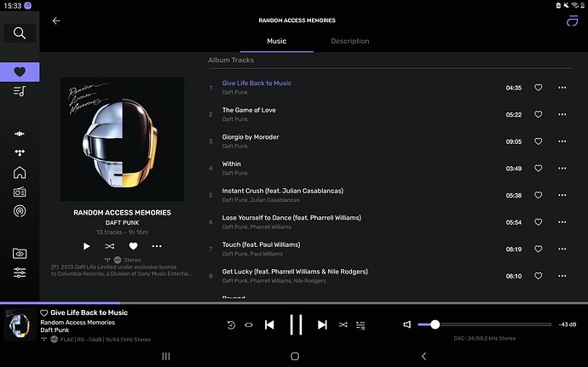Switch to the Music tab
Image resolution: width=588 pixels, height=367 pixels.
(276, 41)
